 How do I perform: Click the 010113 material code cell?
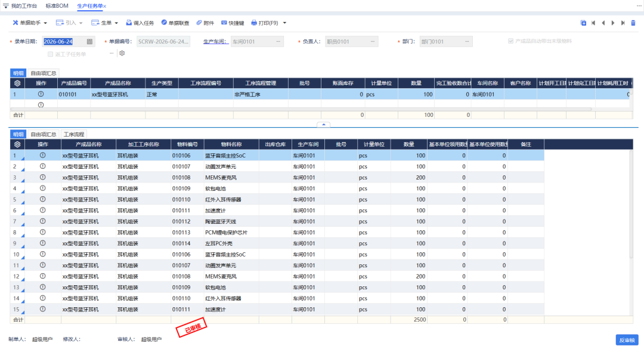pos(187,232)
